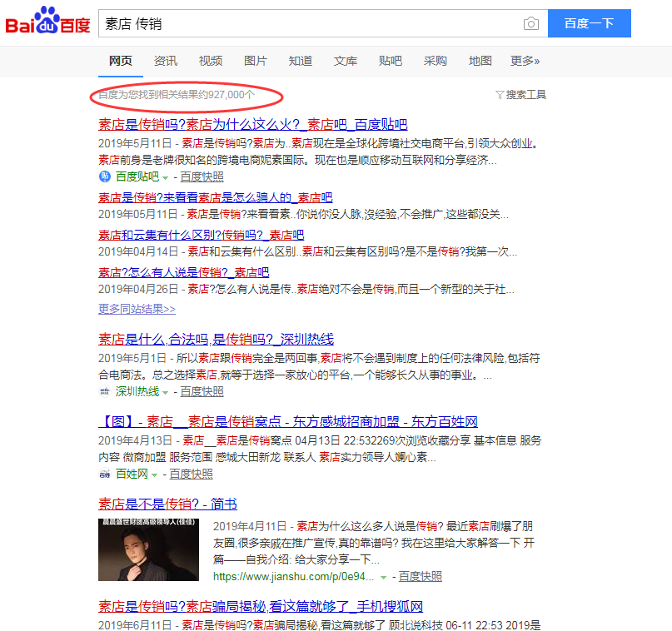The height and width of the screenshot is (631, 672).
Task: Switch to the 地图 tab
Action: click(x=480, y=61)
